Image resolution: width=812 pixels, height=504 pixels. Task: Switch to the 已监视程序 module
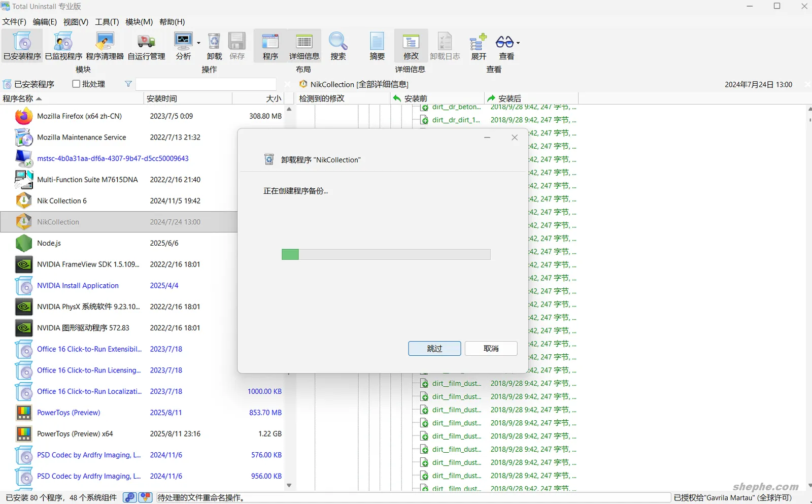(62, 46)
